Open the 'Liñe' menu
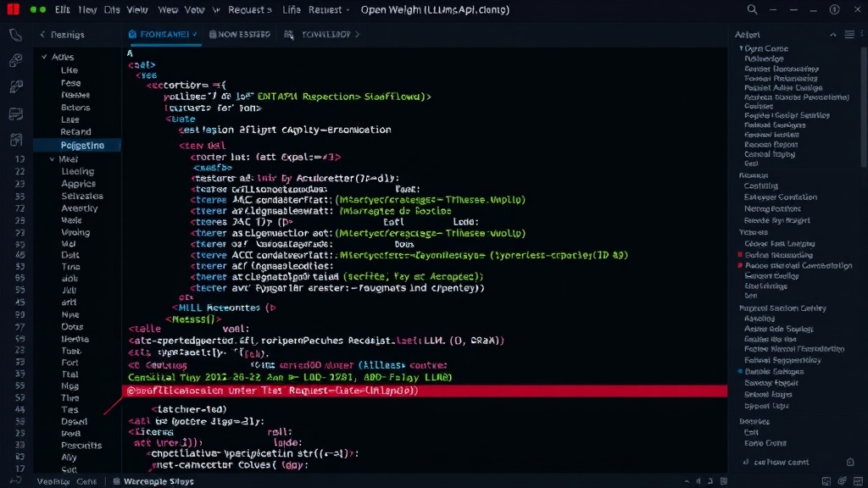This screenshot has height=488, width=868. pos(292,9)
